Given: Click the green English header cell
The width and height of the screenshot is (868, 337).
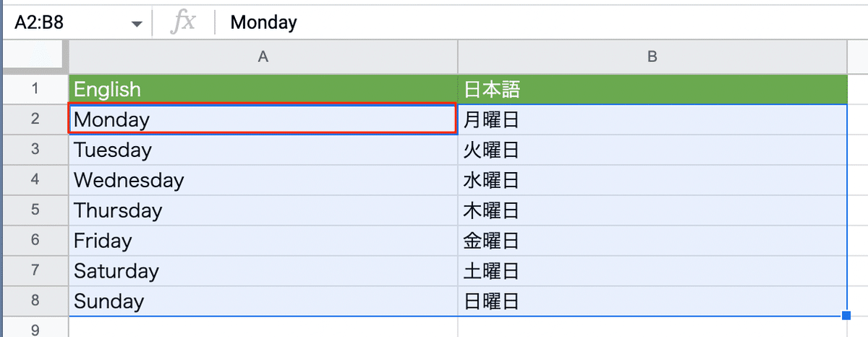Looking at the screenshot, I should coord(263,89).
